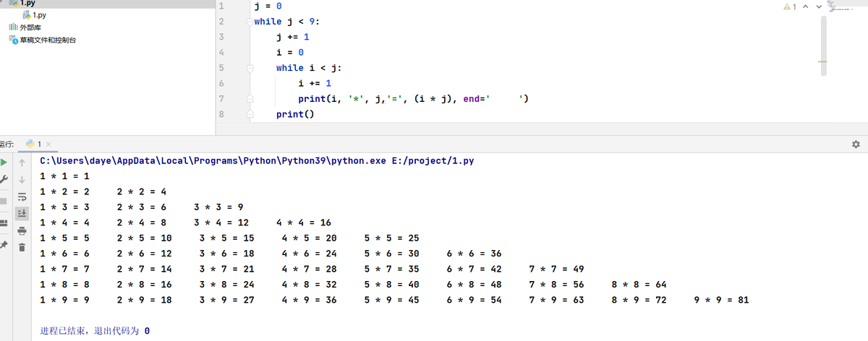Click output text '8 * 9 = 72'

tap(639, 299)
